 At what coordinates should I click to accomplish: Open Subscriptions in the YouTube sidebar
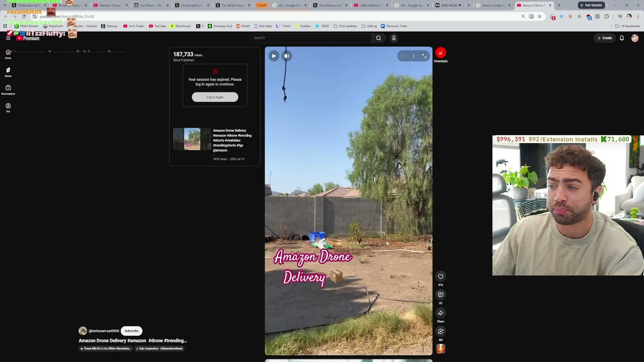(8, 90)
